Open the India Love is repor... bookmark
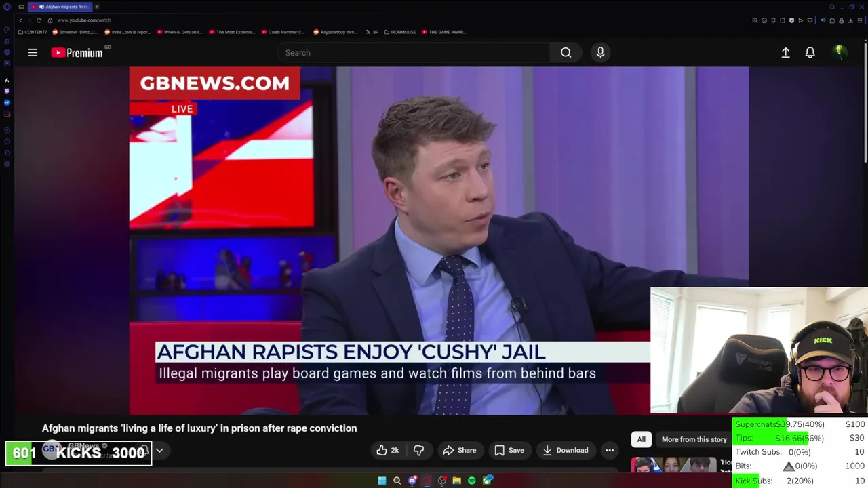Viewport: 868px width, 488px height. (x=127, y=32)
